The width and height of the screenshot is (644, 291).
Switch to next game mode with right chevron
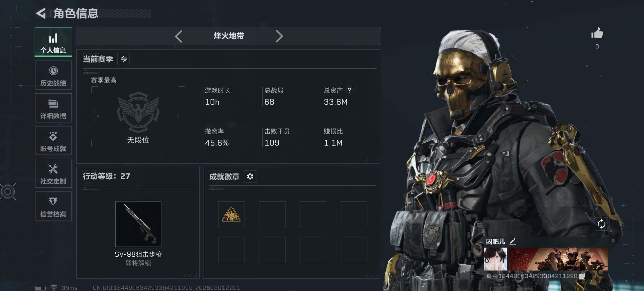tap(279, 36)
